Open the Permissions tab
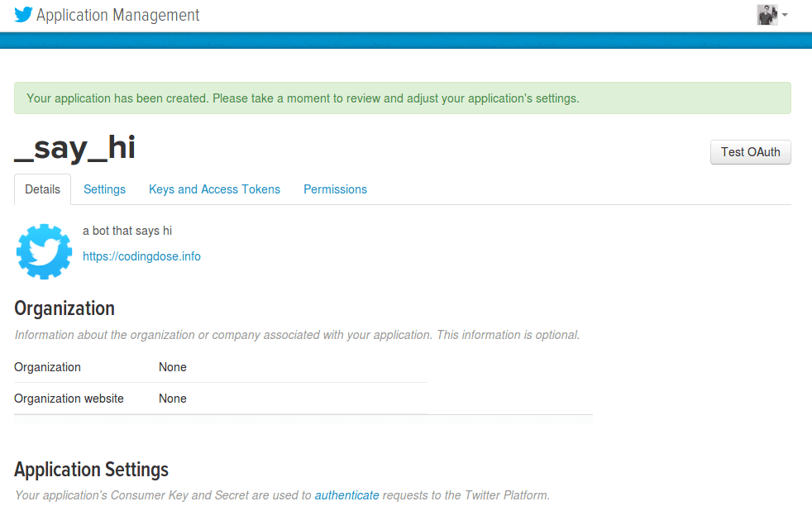Viewport: 812px width, 511px height. pos(335,189)
